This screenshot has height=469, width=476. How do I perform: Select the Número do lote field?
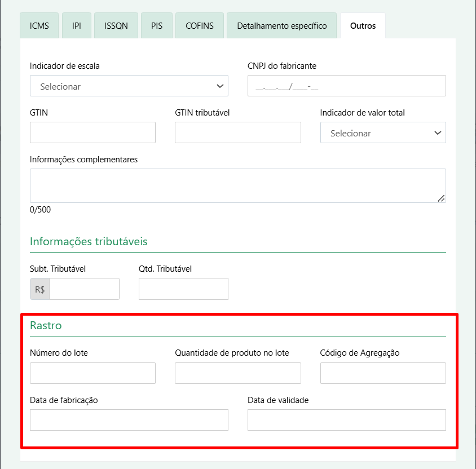point(92,373)
